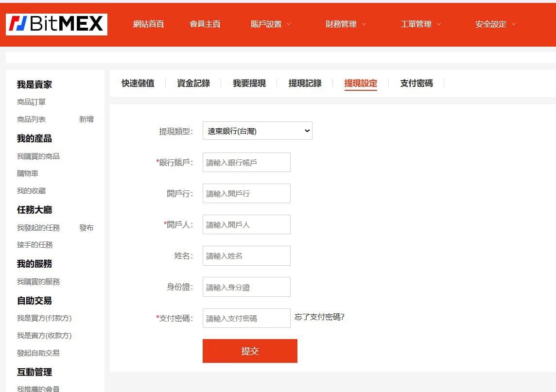Focus the 開戶人 input field
This screenshot has height=392, width=556.
[x=246, y=224]
